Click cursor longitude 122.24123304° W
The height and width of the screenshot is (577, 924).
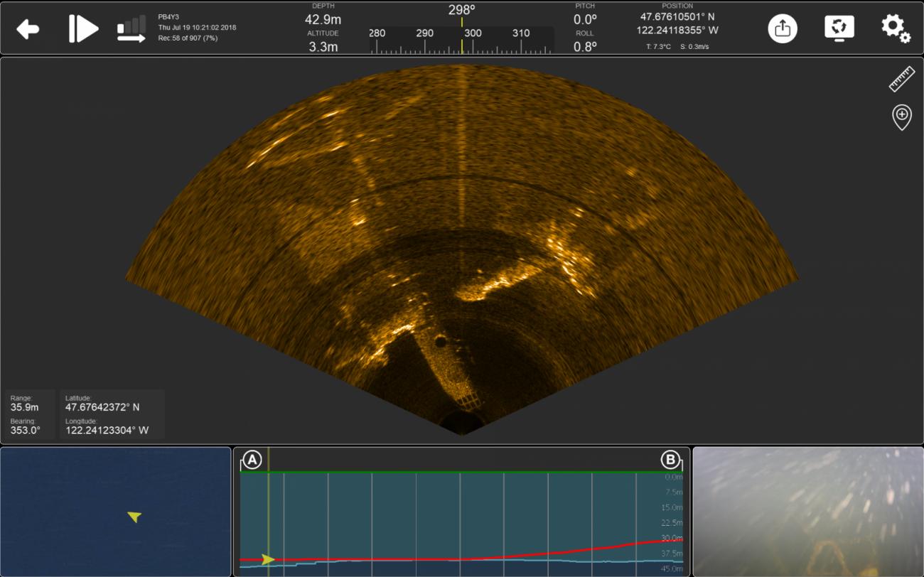coord(107,431)
